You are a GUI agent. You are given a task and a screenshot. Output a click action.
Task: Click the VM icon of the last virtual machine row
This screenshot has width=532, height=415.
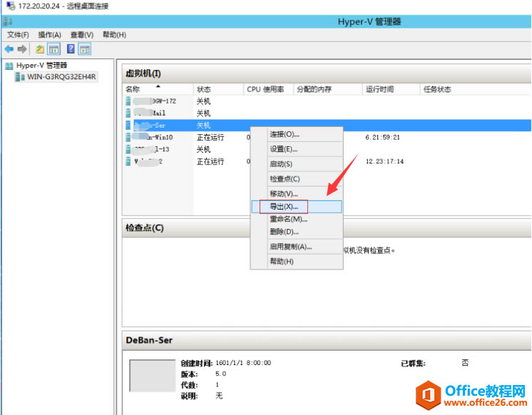tap(128, 161)
